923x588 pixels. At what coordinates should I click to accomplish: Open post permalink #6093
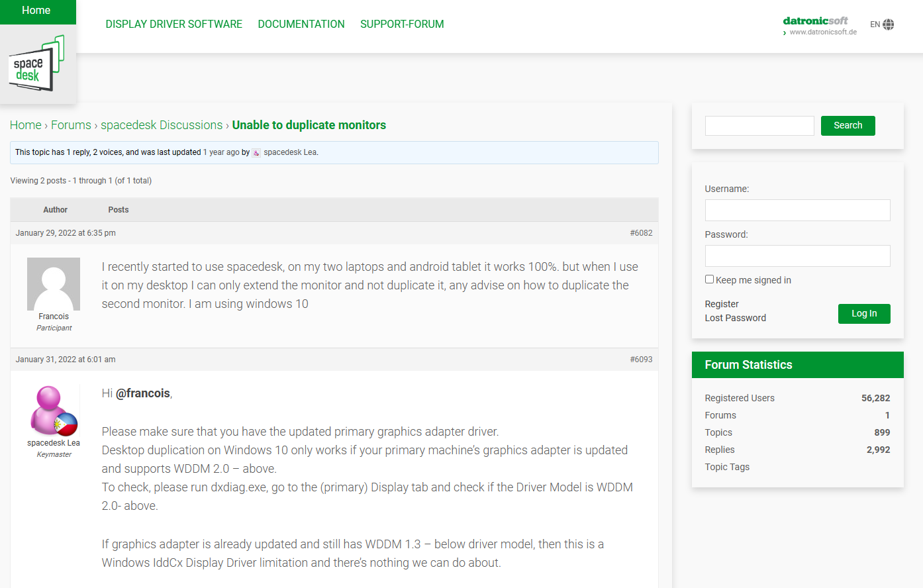(x=641, y=360)
